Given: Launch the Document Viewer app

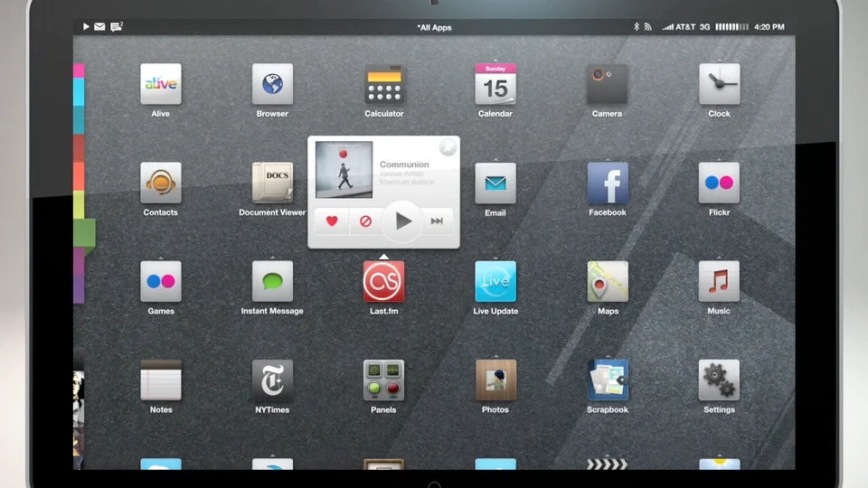Looking at the screenshot, I should tap(272, 183).
